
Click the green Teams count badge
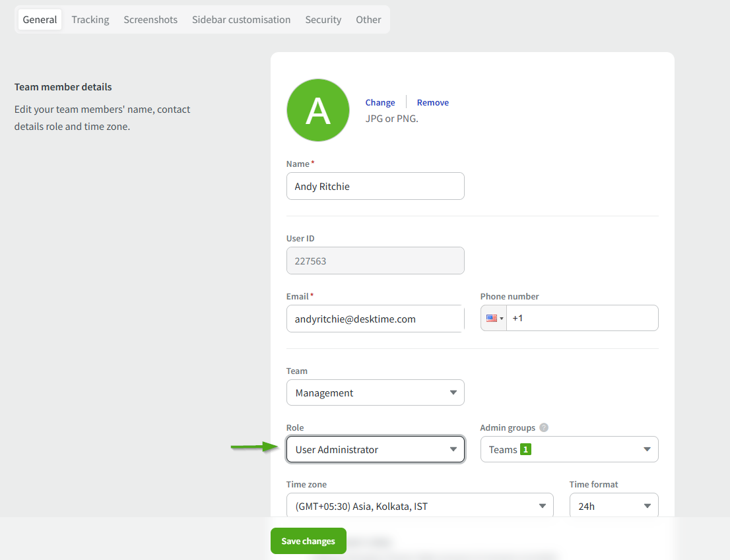(x=525, y=450)
